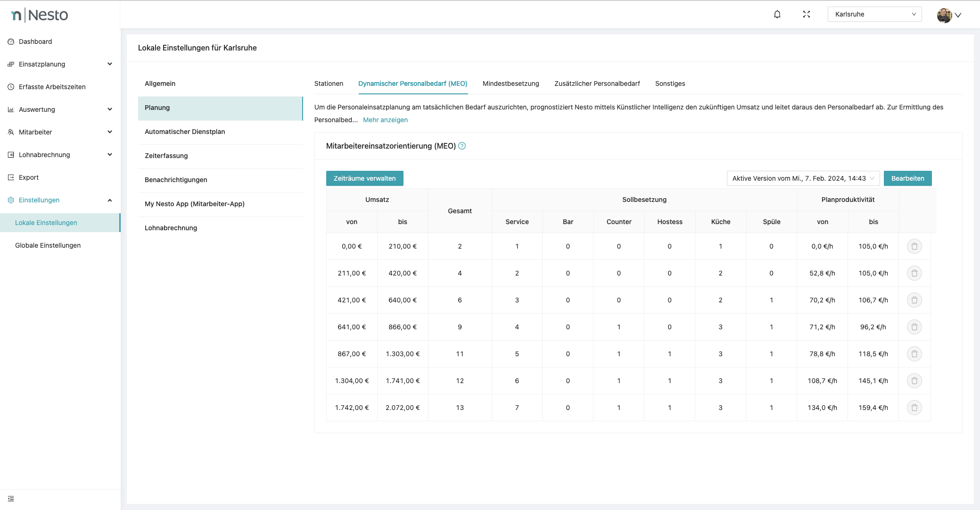This screenshot has height=510, width=980.
Task: Delete the 1.742,00 € revenue row
Action: 914,408
